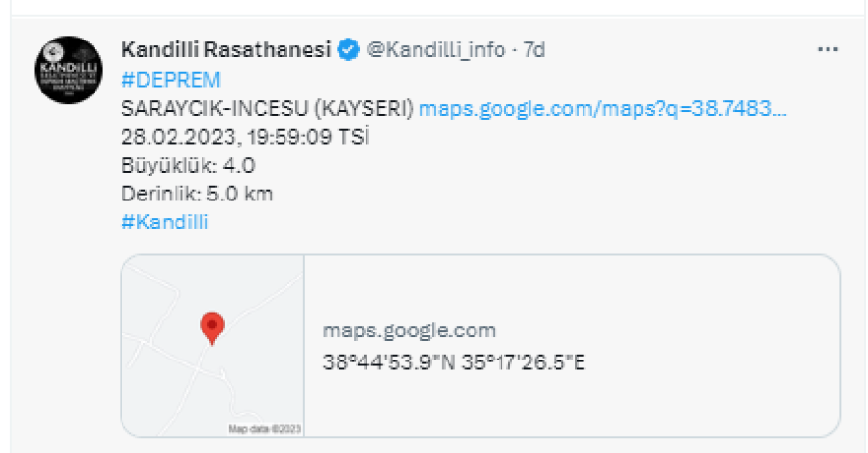Viewport: 868px width, 453px height.
Task: Follow the #DEPREM hashtag
Action: (x=171, y=79)
